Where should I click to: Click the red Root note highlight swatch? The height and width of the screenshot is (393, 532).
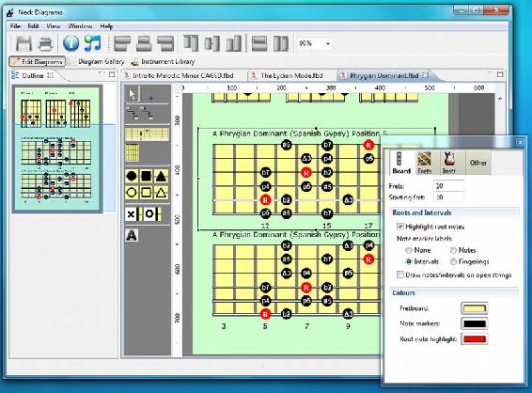475,338
